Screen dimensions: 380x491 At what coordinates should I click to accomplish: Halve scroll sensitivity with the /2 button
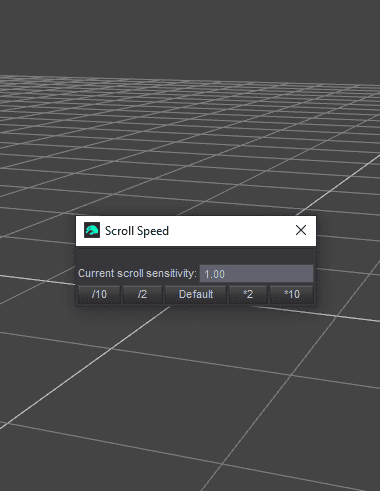142,294
